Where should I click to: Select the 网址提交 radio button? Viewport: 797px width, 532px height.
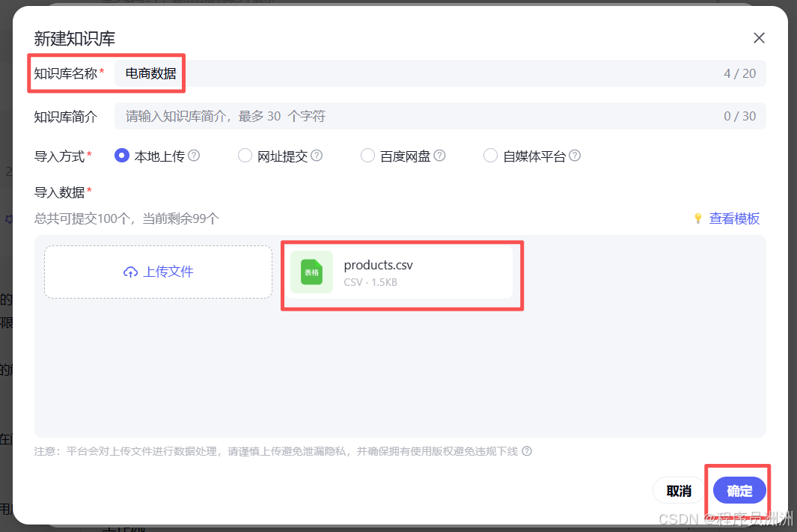[x=245, y=156]
